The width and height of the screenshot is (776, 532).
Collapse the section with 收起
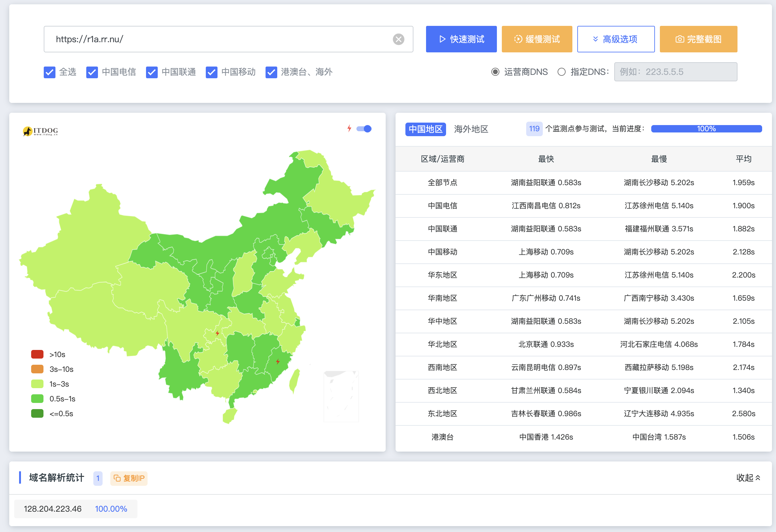pos(748,478)
